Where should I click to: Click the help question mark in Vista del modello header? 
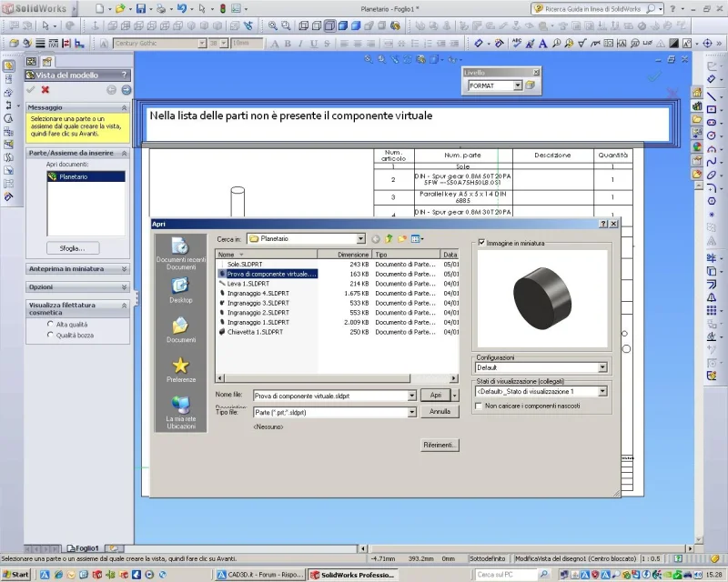(124, 75)
